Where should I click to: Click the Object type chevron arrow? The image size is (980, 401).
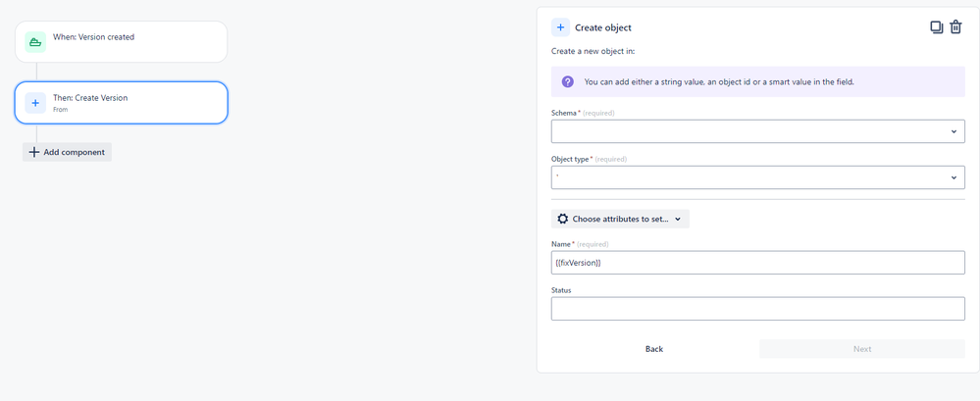[954, 178]
